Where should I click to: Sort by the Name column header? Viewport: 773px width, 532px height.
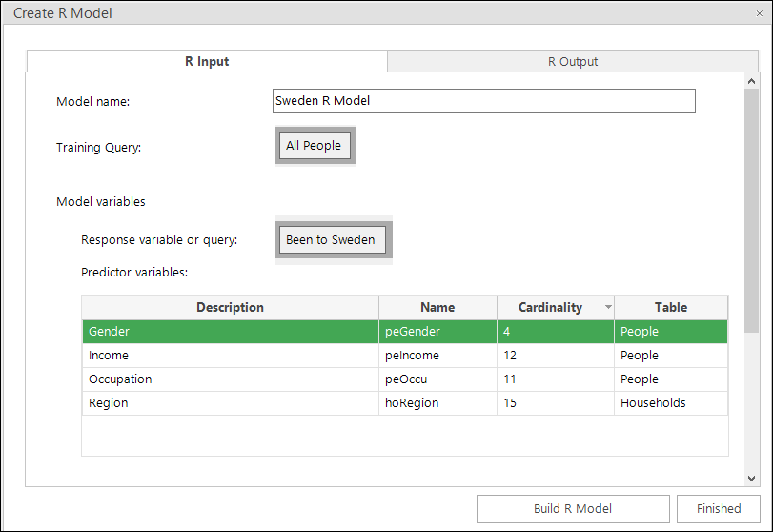(437, 307)
